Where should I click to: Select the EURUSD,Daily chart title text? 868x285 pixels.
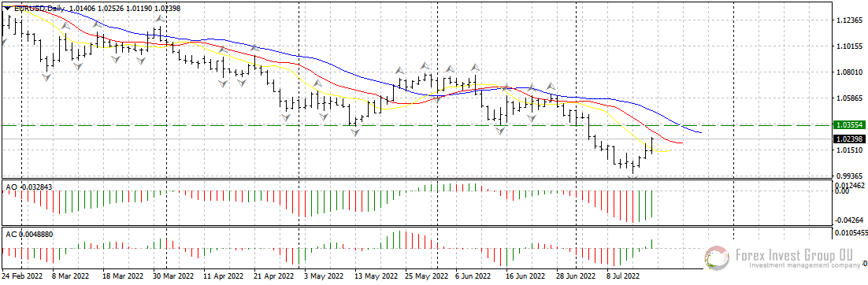[39, 9]
